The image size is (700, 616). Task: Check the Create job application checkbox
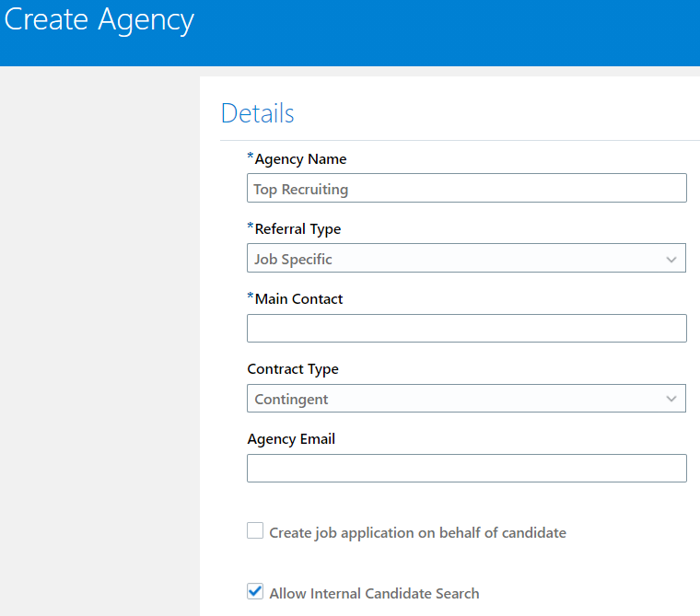tap(255, 531)
